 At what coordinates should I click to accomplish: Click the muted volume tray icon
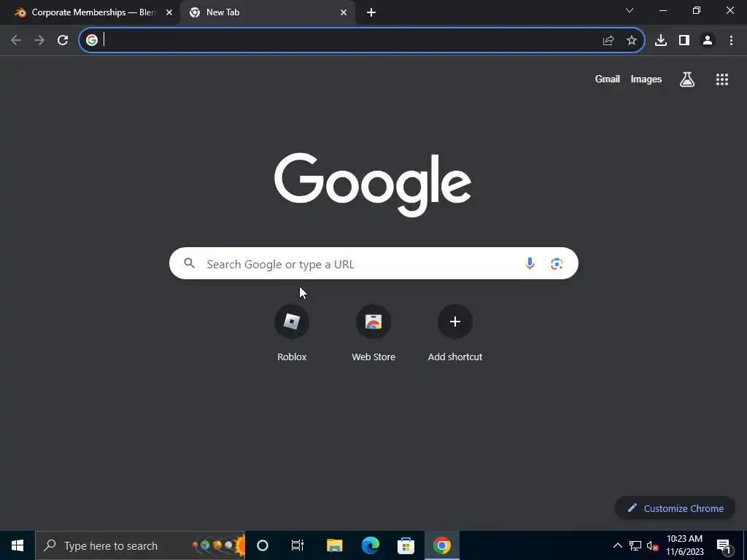(x=652, y=545)
